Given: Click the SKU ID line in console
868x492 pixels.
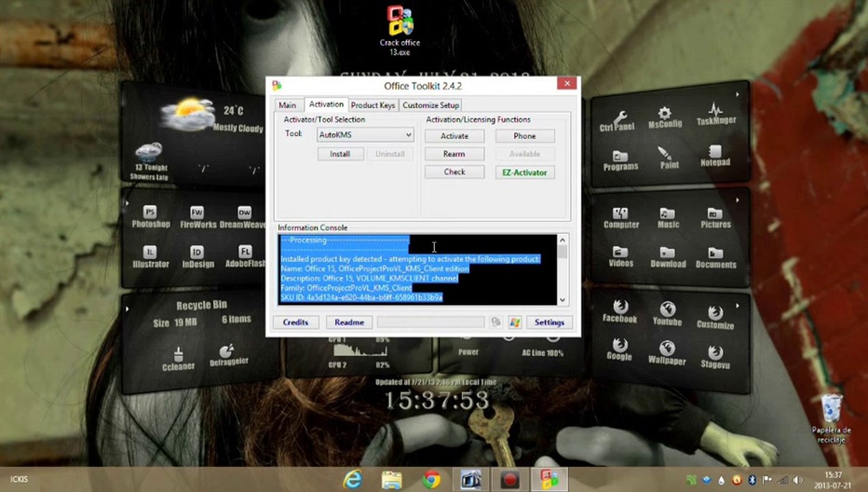Looking at the screenshot, I should [x=362, y=297].
